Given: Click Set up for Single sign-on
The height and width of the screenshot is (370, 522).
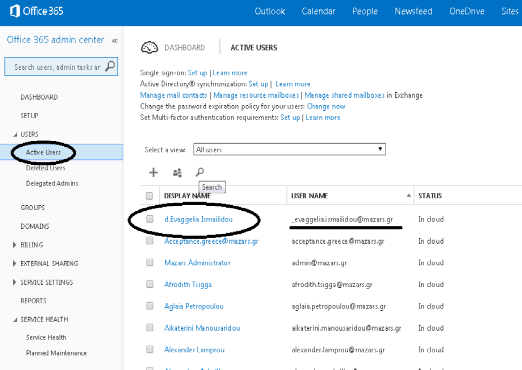Looking at the screenshot, I should (x=197, y=73).
